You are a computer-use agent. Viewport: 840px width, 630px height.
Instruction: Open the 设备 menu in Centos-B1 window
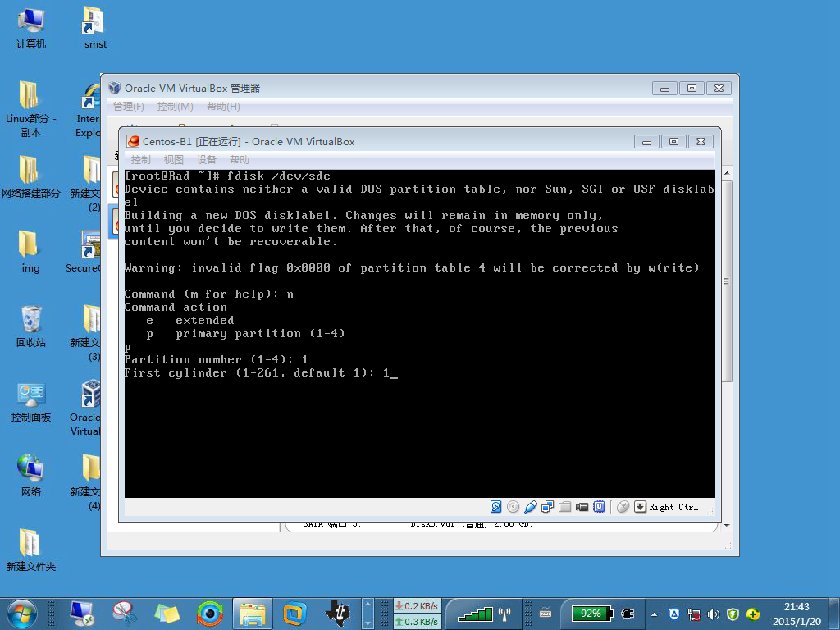click(x=206, y=160)
